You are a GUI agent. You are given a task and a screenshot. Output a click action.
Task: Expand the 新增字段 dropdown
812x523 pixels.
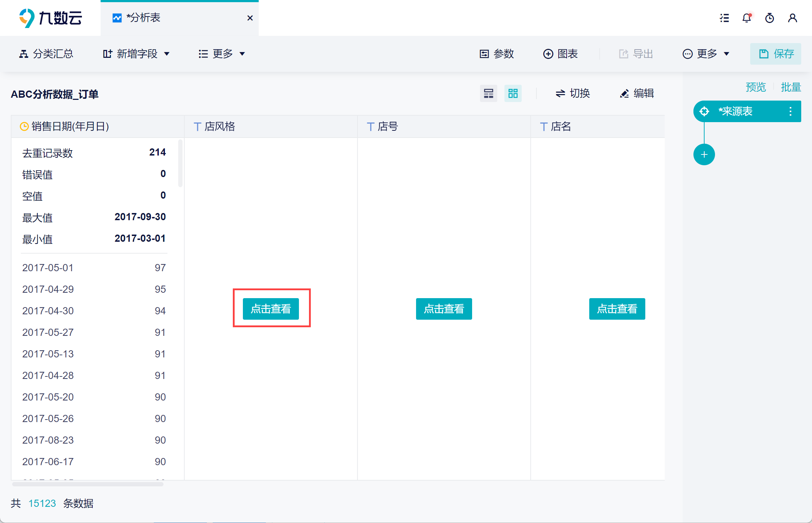[x=136, y=54]
